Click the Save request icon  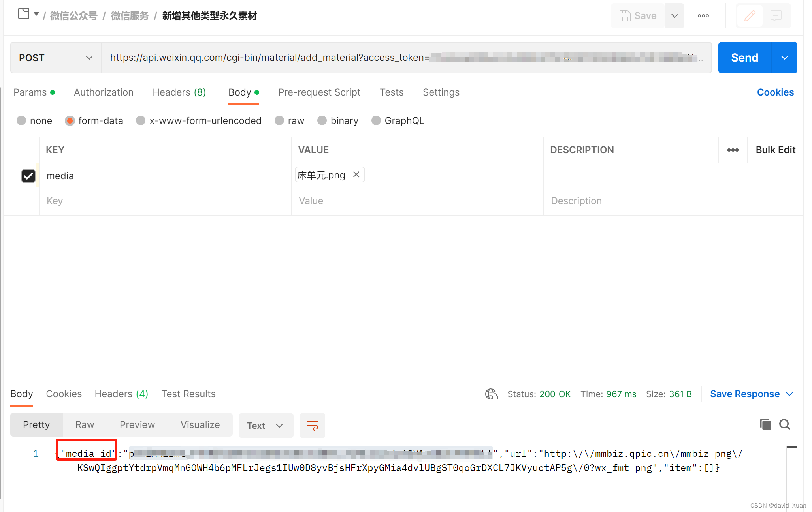pos(637,16)
